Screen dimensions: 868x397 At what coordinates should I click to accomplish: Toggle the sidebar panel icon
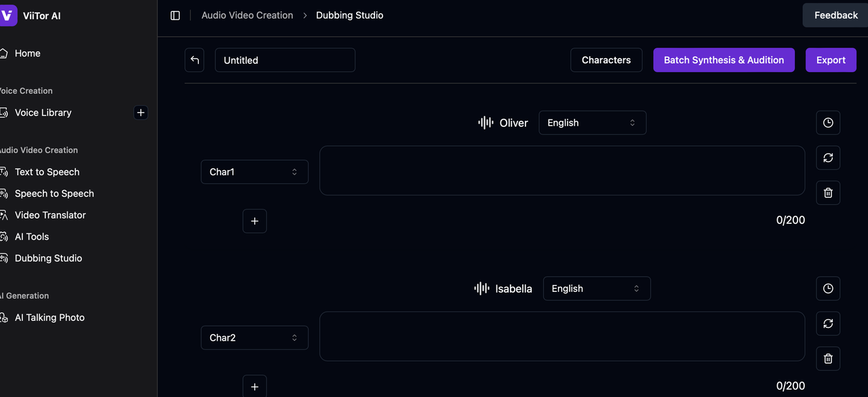coord(175,16)
